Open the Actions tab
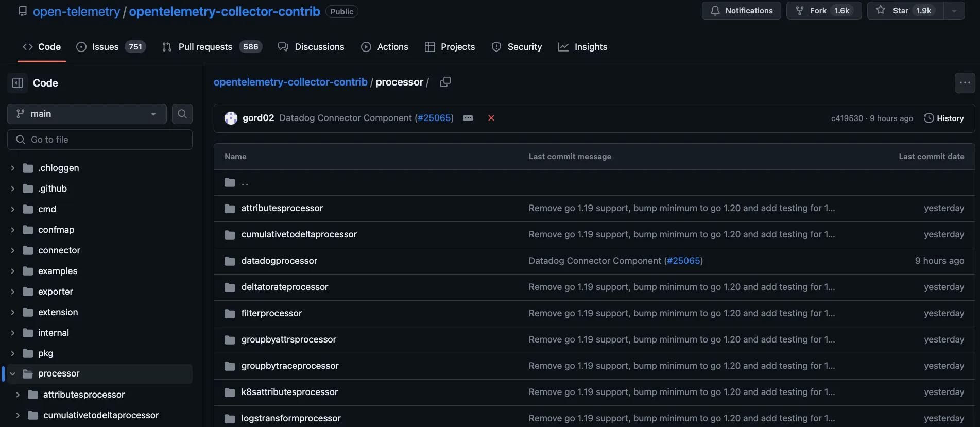The height and width of the screenshot is (427, 980). (385, 47)
